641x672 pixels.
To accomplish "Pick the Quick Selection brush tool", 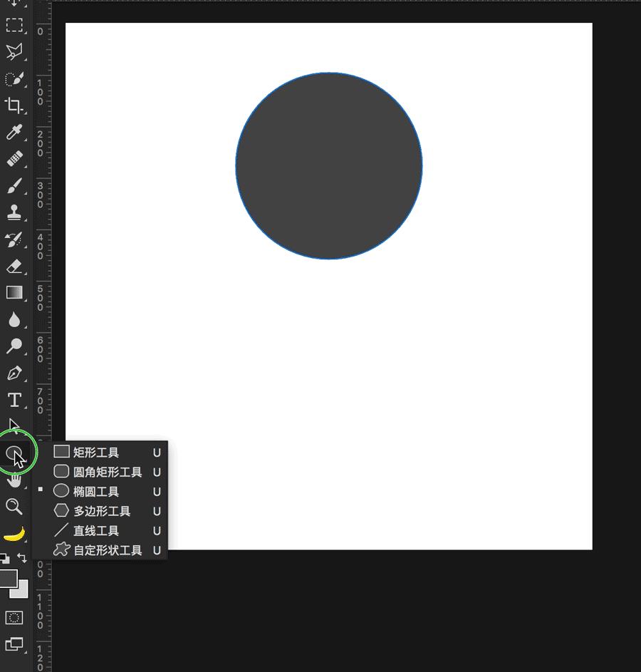I will (14, 79).
